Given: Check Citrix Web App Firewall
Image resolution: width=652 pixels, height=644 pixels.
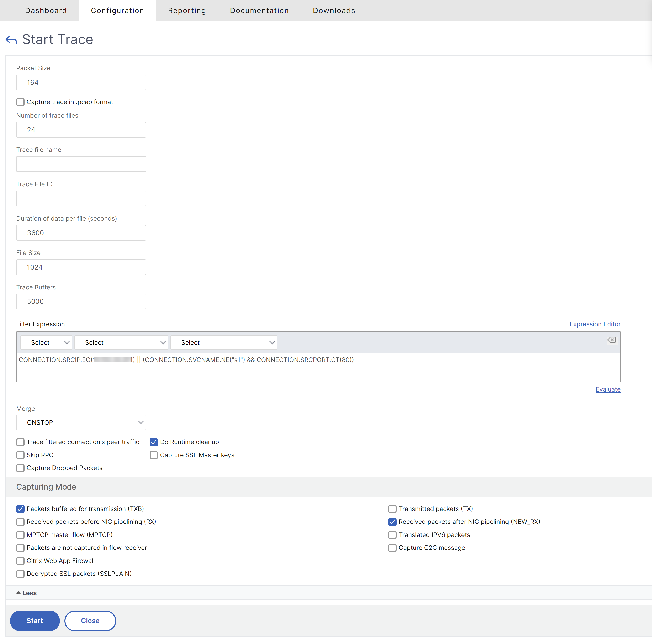Looking at the screenshot, I should coord(20,561).
